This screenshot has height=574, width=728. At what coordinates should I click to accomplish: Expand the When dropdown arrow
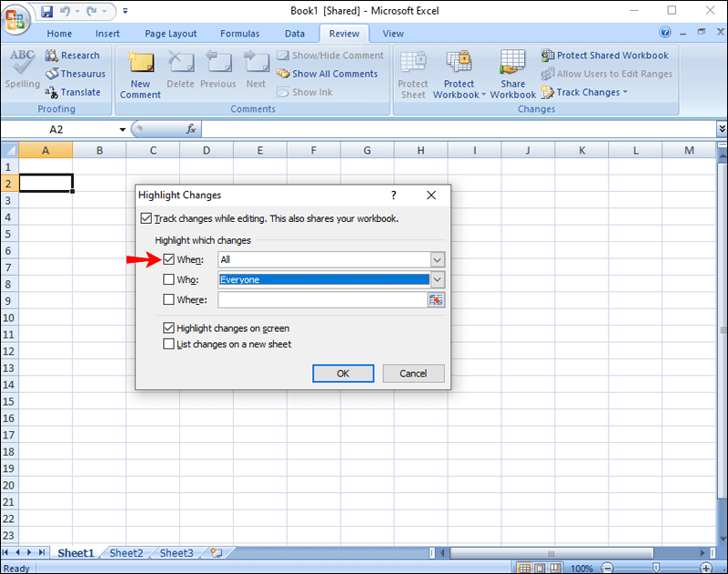[x=437, y=260]
